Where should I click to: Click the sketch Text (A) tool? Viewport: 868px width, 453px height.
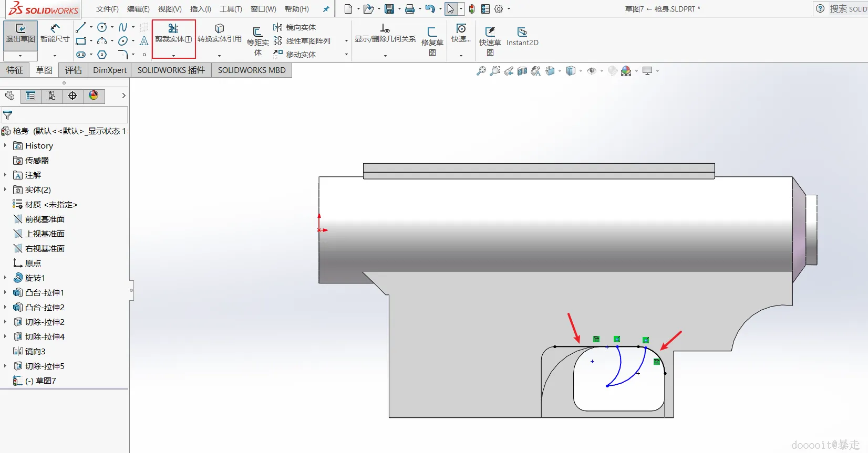tap(144, 41)
